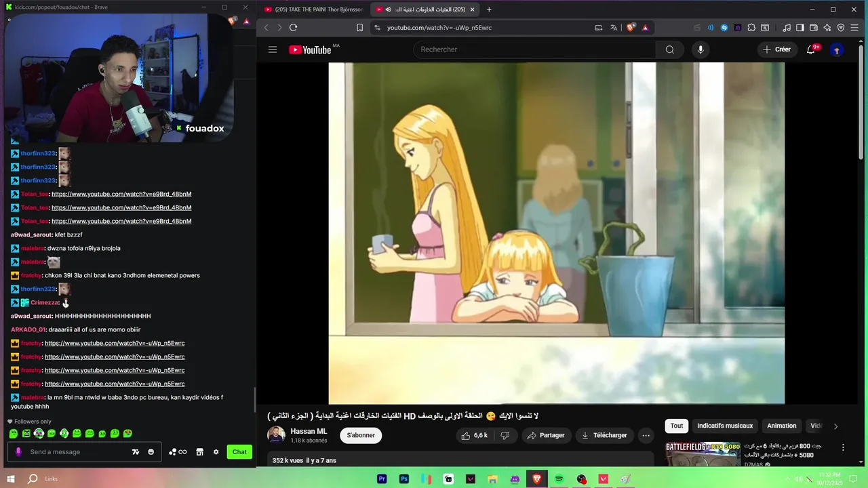Screen dimensions: 868x488
Task: Click the YouTube search magnifier button
Action: [669, 49]
